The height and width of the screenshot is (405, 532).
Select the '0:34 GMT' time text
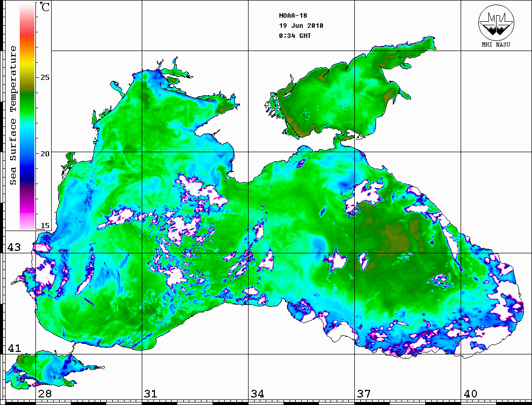pyautogui.click(x=295, y=35)
